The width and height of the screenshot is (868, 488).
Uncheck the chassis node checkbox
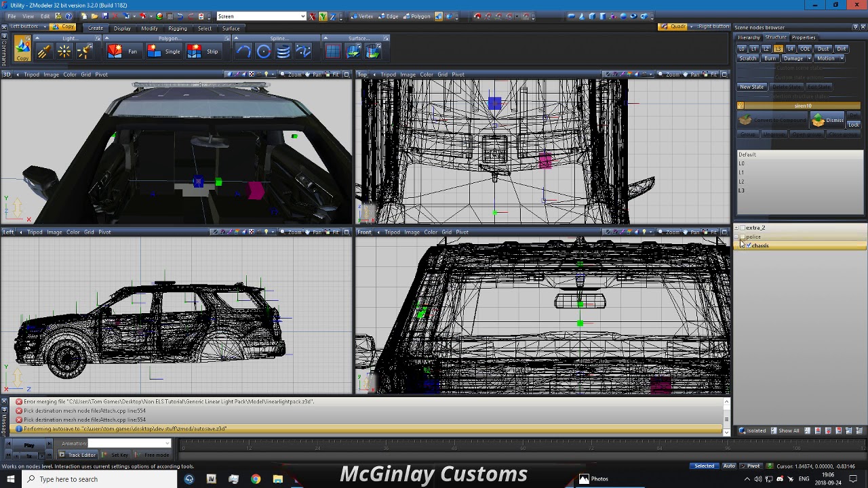[749, 246]
